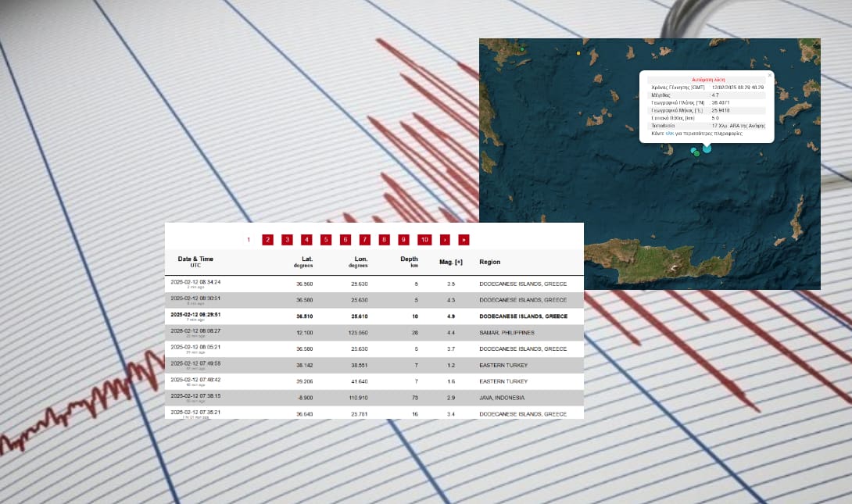The image size is (852, 504).
Task: Click EASTERN TURKEY region in 07:49:58 row
Action: point(503,365)
